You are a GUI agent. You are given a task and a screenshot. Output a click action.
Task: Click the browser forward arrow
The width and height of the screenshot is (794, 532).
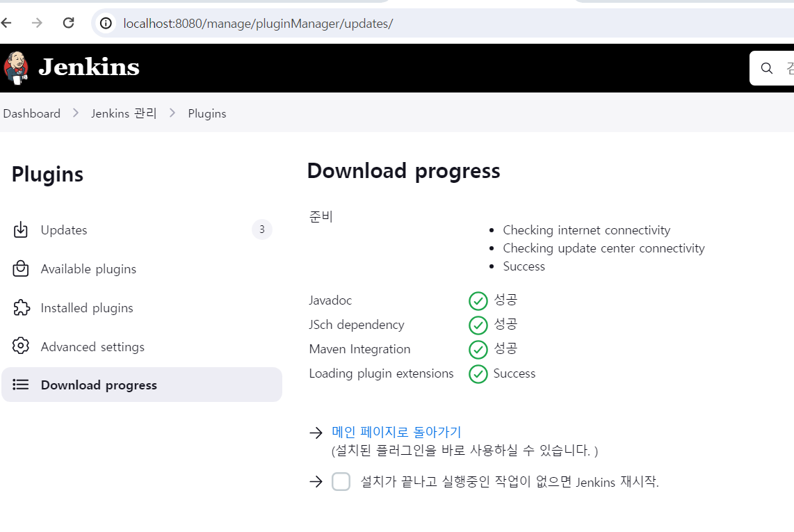[37, 23]
